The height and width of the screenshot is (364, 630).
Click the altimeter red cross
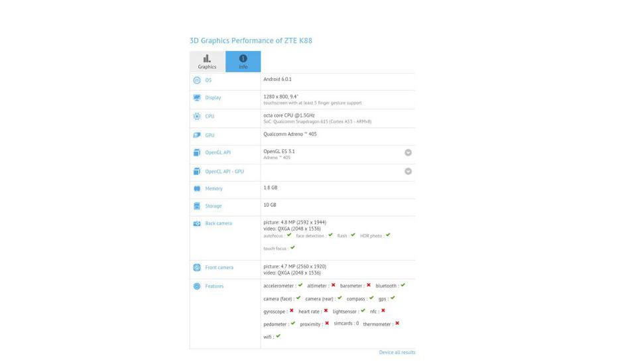coord(333,285)
